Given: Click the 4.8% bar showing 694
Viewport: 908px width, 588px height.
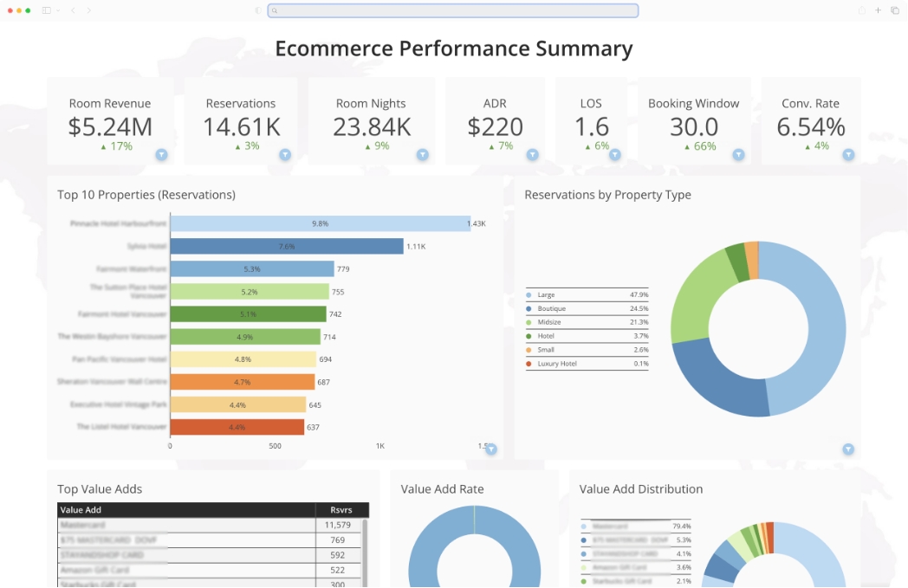Looking at the screenshot, I should click(243, 359).
